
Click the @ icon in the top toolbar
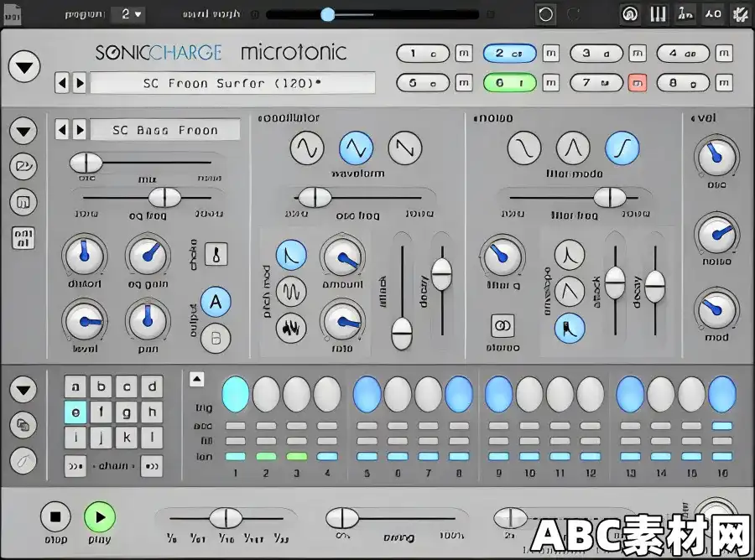[x=629, y=14]
